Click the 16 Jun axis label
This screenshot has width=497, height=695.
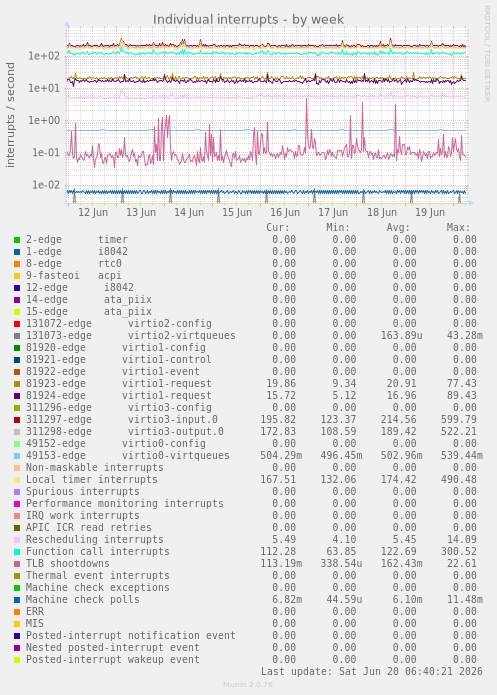tap(285, 212)
